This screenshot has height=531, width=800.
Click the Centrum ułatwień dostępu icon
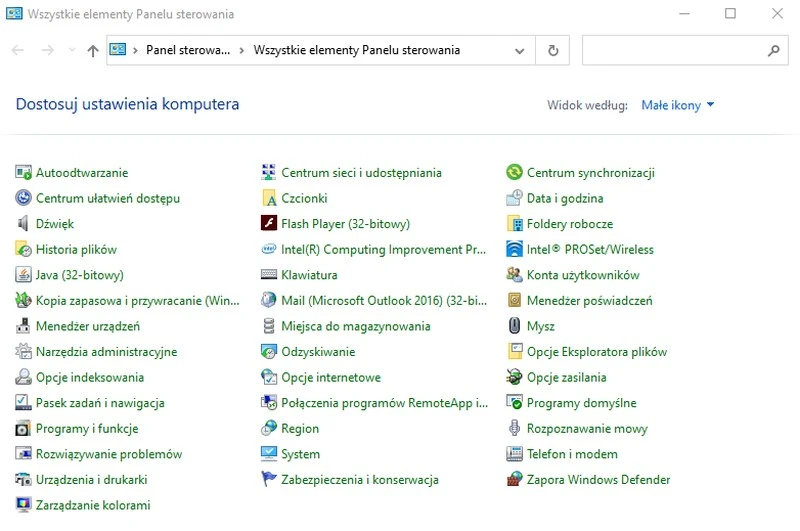(x=23, y=198)
